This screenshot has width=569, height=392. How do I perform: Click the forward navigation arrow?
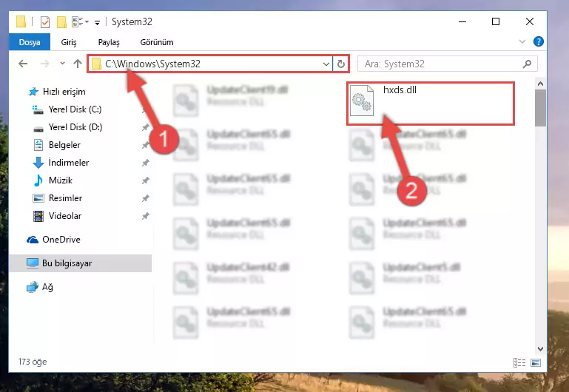(x=44, y=64)
